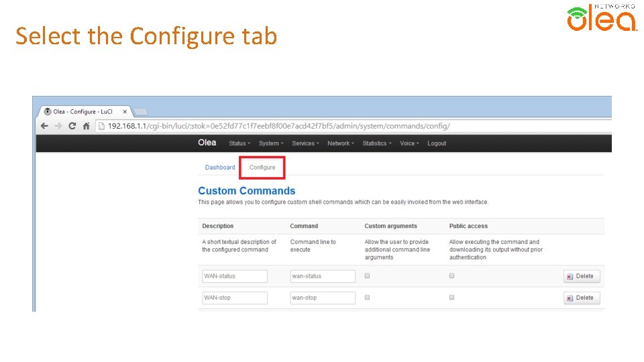Toggle Custom arguments for WAN-status

click(x=367, y=276)
